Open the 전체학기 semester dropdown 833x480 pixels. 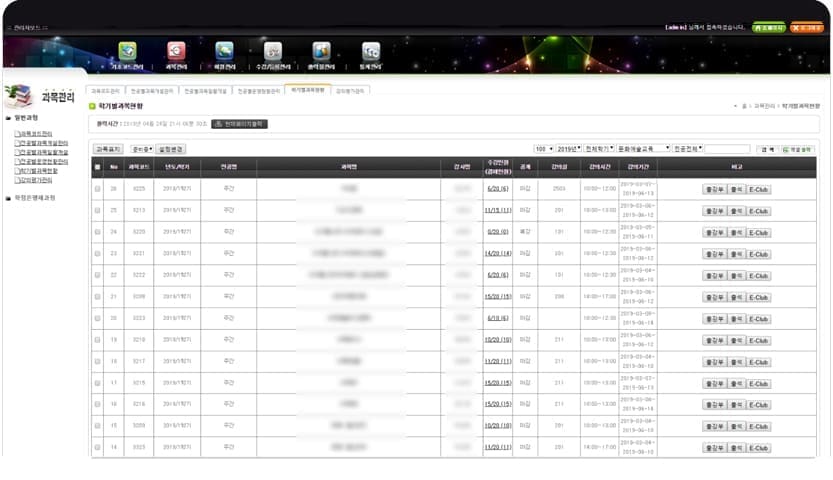pos(599,149)
